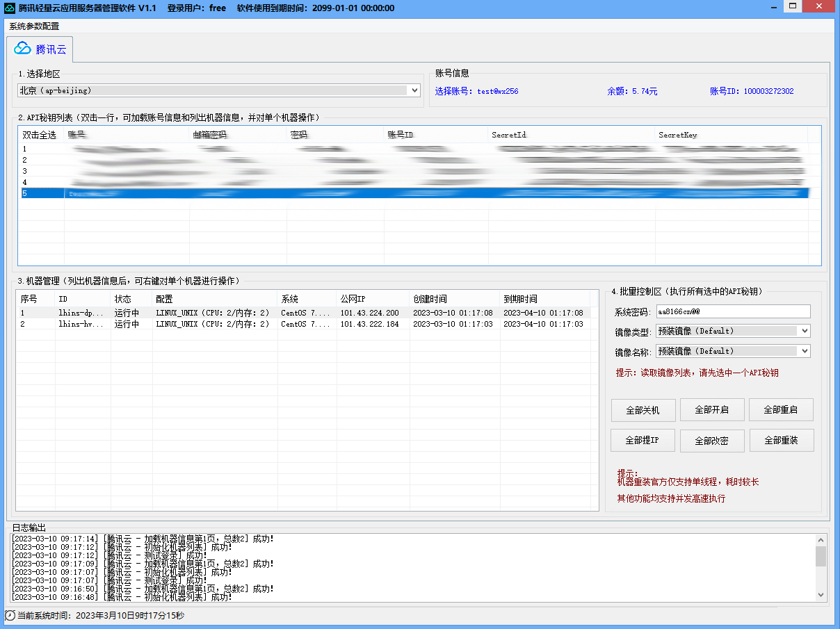Click the 配置 column header
Screen dimensions: 840x629
point(215,299)
